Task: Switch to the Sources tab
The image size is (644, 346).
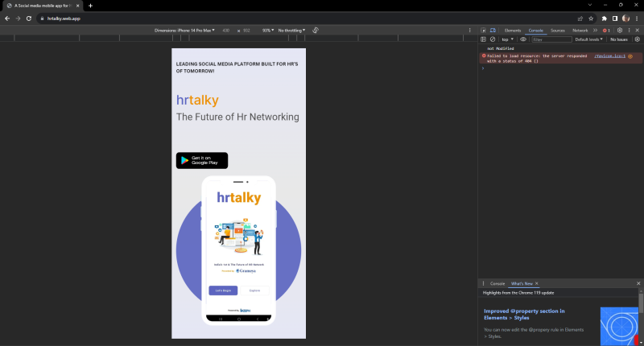Action: click(x=557, y=31)
